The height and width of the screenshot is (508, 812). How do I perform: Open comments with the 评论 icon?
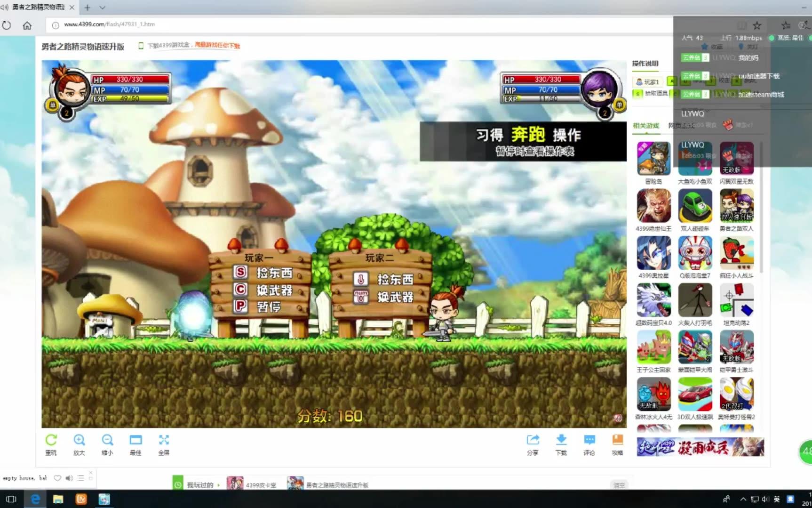pos(589,440)
